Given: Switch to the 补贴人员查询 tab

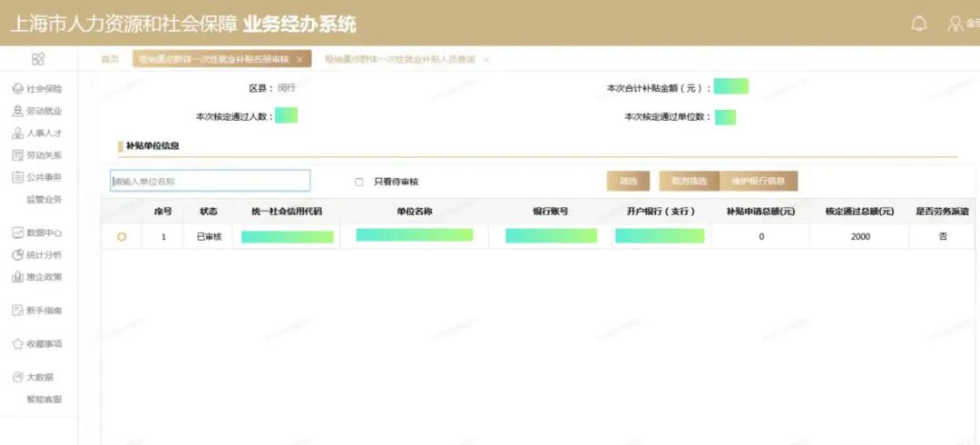Looking at the screenshot, I should coord(400,59).
